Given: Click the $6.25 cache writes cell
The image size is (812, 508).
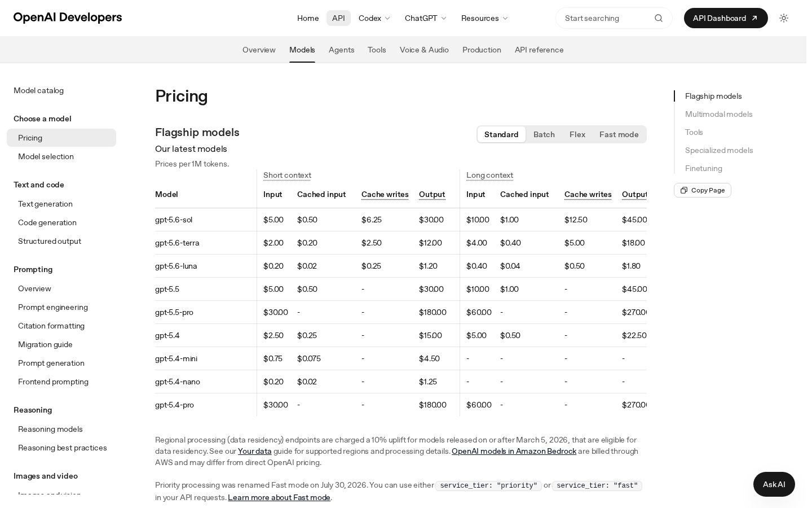Looking at the screenshot, I should pos(372,220).
